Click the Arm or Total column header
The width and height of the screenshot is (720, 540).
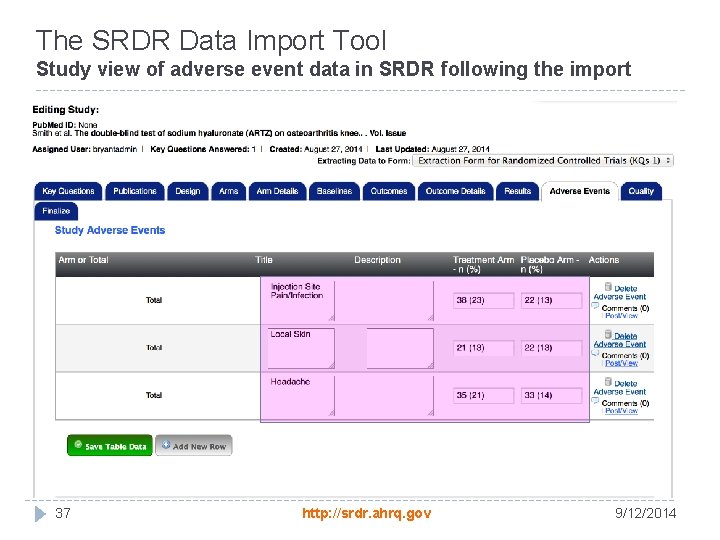click(x=83, y=260)
